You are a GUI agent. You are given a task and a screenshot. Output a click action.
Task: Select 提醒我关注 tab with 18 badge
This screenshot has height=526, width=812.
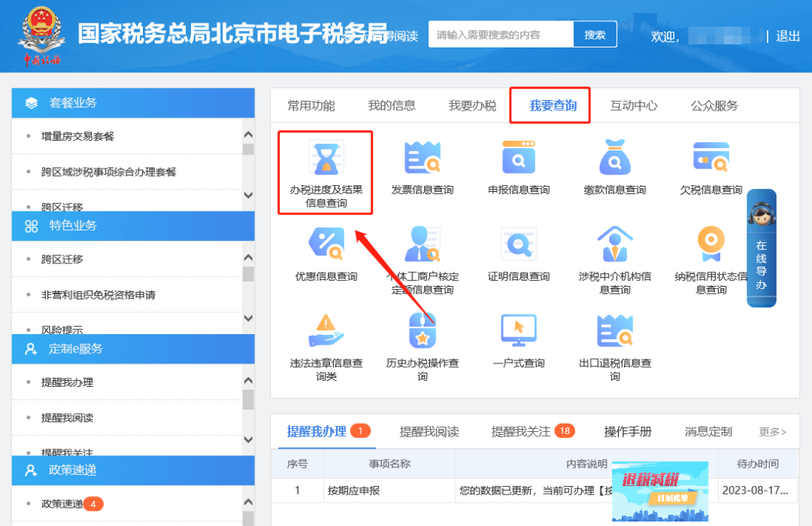[533, 432]
